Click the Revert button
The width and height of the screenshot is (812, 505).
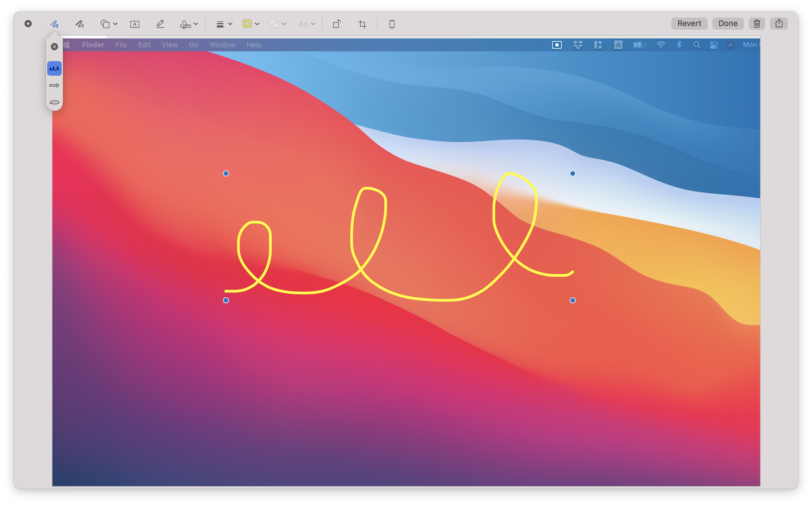point(689,23)
